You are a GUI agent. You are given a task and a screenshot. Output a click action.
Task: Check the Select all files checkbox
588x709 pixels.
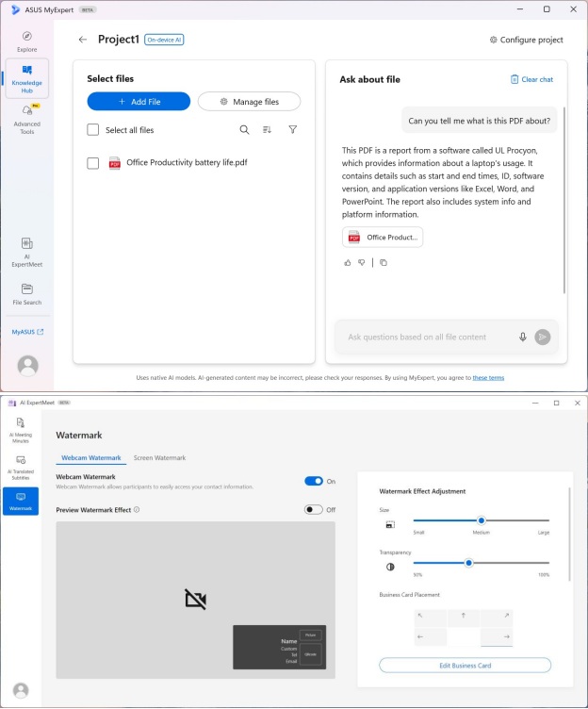click(92, 130)
